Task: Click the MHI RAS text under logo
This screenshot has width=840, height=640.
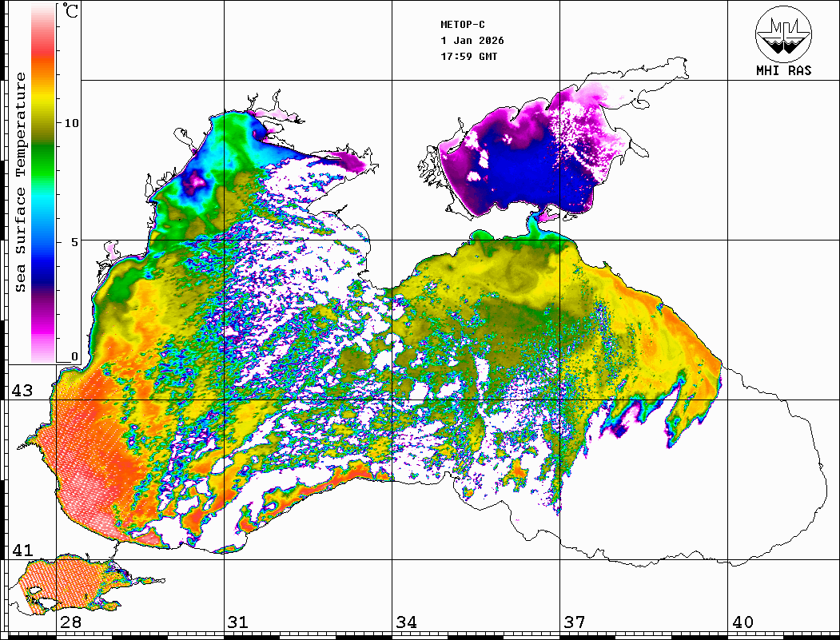Action: [783, 70]
